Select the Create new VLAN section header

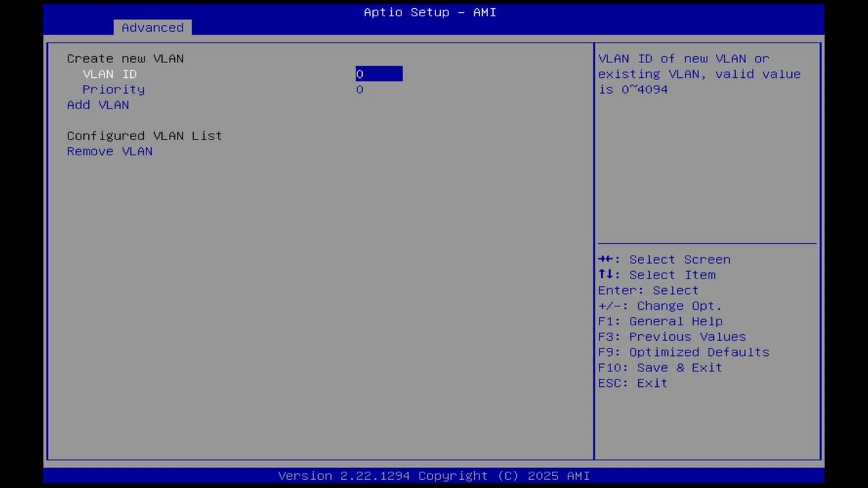(x=125, y=58)
